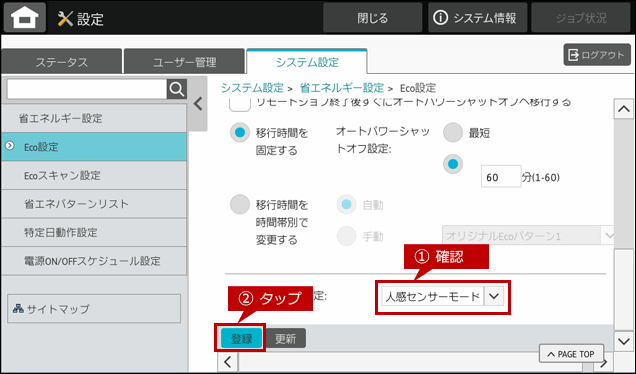Click the search text field
Viewport: 636px width, 374px height.
coord(87,89)
